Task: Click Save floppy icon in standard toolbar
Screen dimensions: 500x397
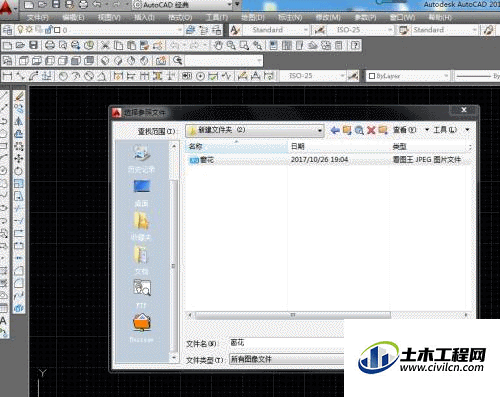Action: [33, 45]
